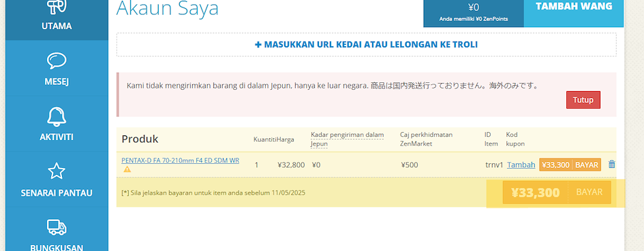Click the AKTIVITI bell icon
This screenshot has width=644, height=251.
[57, 116]
